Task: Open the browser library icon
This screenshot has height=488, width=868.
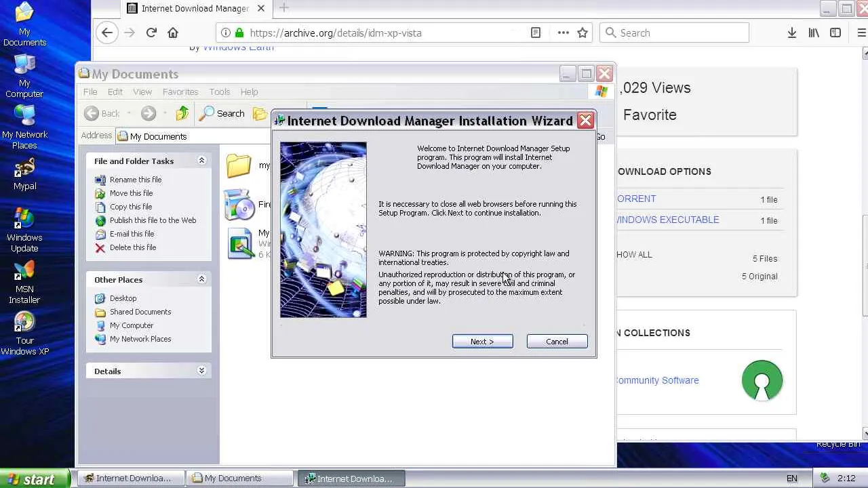Action: [814, 33]
